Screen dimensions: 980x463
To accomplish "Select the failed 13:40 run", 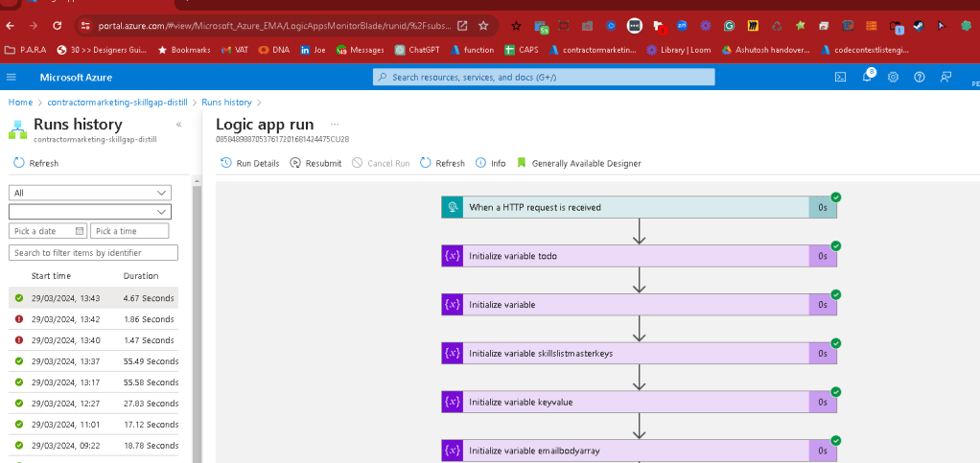I will click(x=94, y=340).
